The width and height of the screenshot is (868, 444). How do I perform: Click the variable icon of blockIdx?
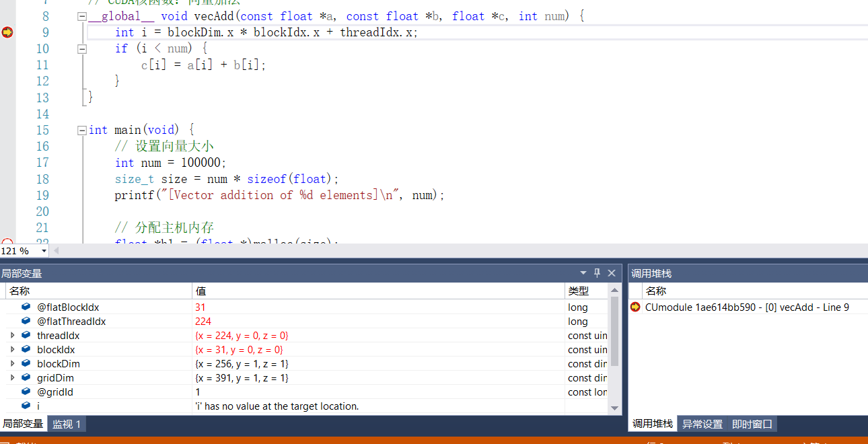[26, 349]
